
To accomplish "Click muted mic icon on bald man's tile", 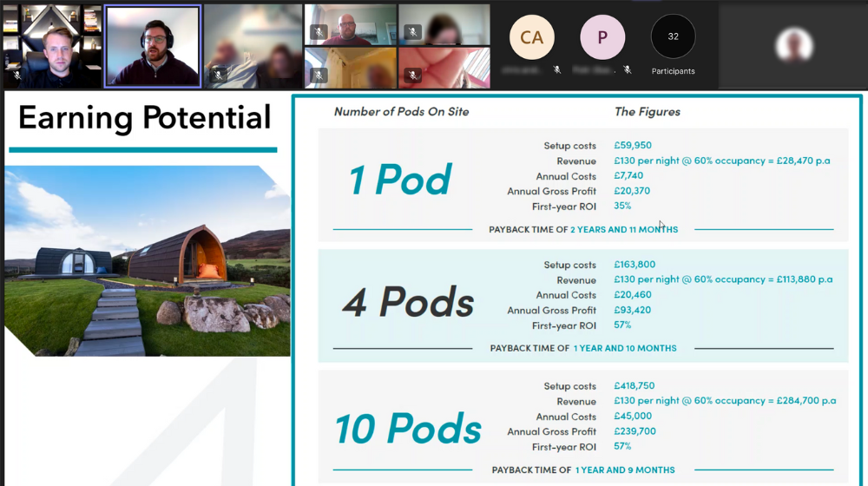I will tap(319, 32).
